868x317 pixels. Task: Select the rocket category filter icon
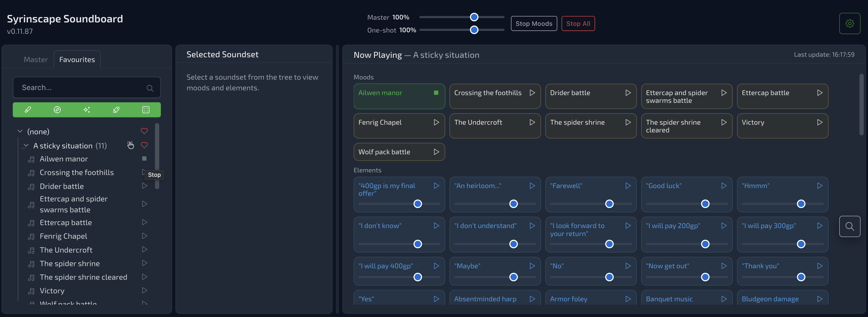[116, 109]
